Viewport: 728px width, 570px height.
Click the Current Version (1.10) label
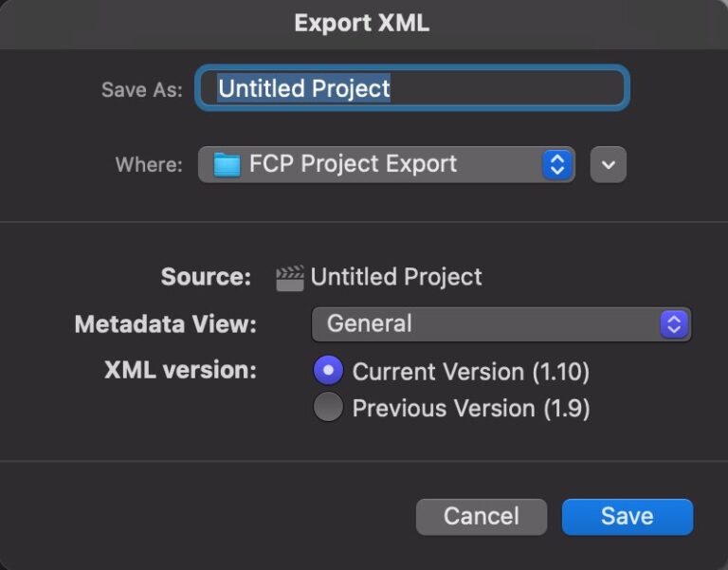click(471, 372)
